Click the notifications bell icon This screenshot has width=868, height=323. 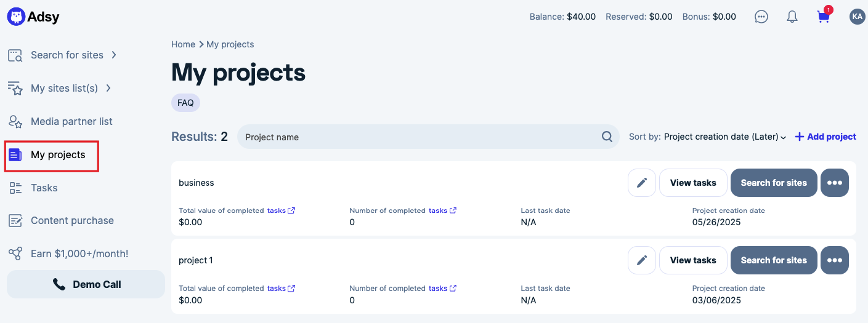point(792,17)
